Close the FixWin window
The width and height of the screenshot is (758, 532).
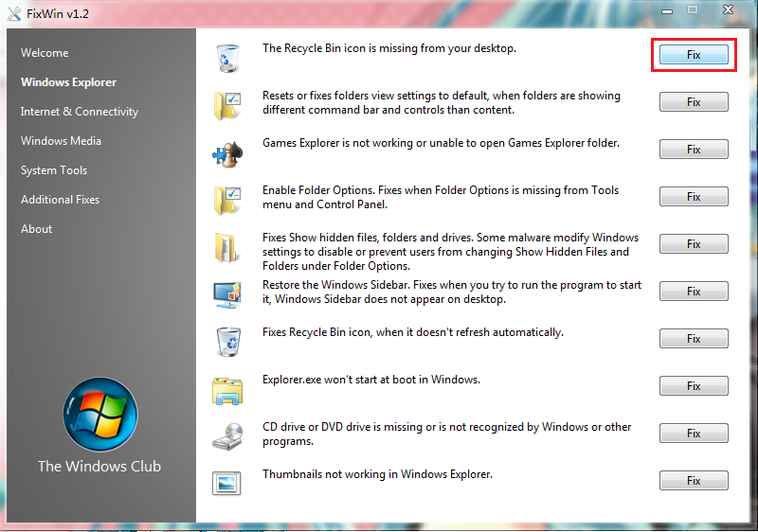click(x=728, y=9)
